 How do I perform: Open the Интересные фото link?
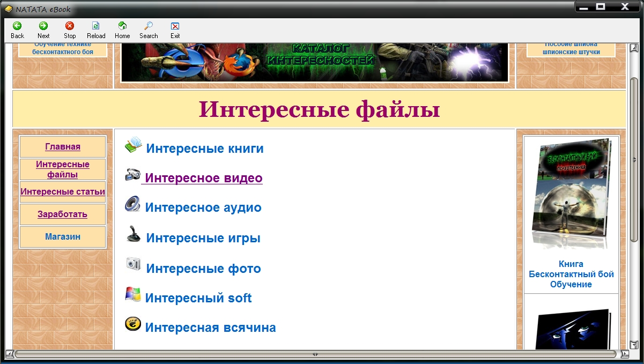point(203,269)
